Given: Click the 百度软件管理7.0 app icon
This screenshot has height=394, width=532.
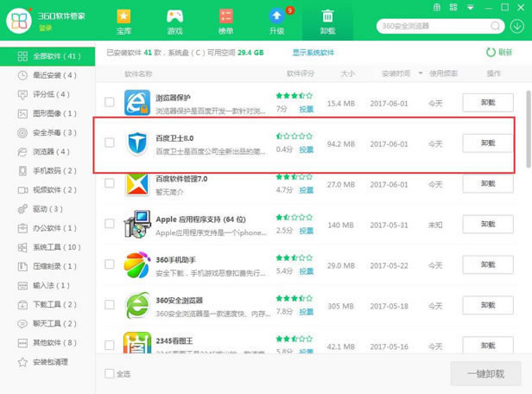Looking at the screenshot, I should [x=137, y=184].
